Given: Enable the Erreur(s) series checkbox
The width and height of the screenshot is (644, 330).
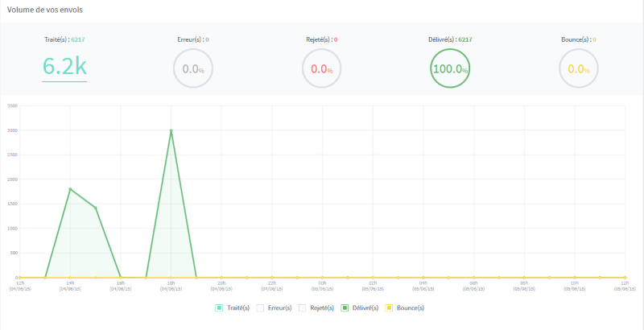Looking at the screenshot, I should coord(259,307).
